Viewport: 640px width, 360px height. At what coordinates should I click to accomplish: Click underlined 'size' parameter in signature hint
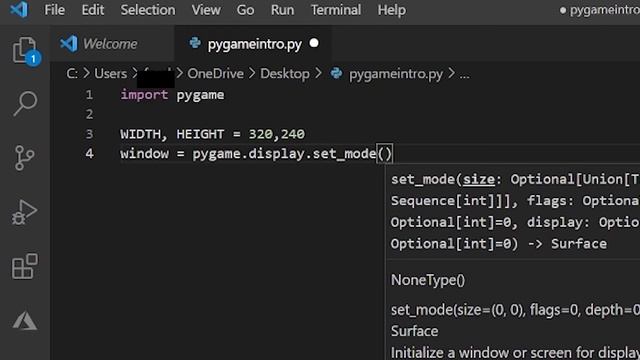[x=478, y=179]
